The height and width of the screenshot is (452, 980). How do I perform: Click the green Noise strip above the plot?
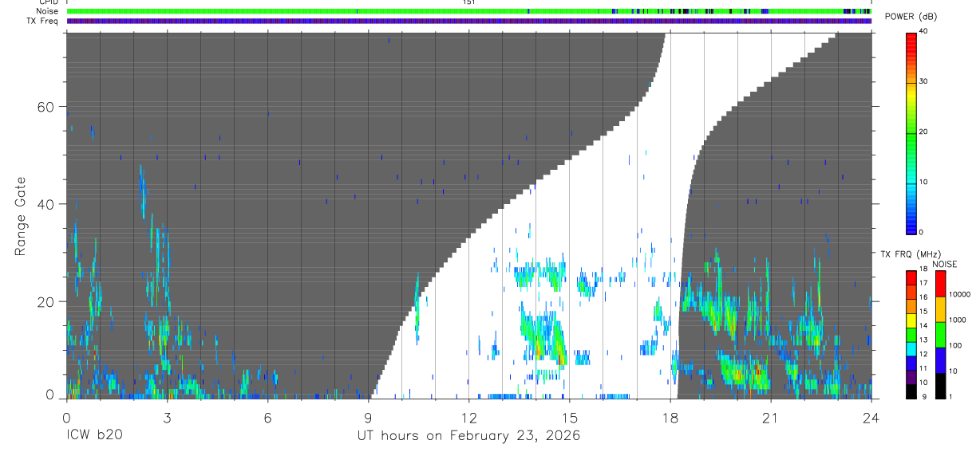[x=468, y=11]
